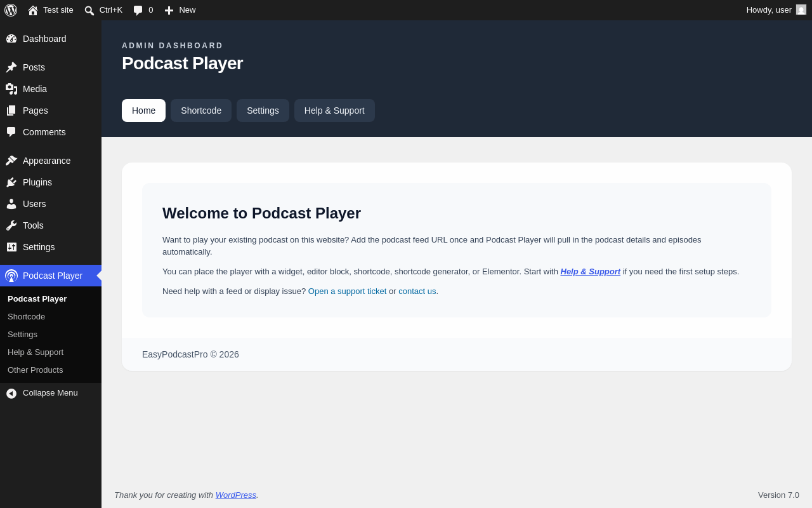Open the WordPress link in footer
This screenshot has width=812, height=508.
[x=236, y=495]
